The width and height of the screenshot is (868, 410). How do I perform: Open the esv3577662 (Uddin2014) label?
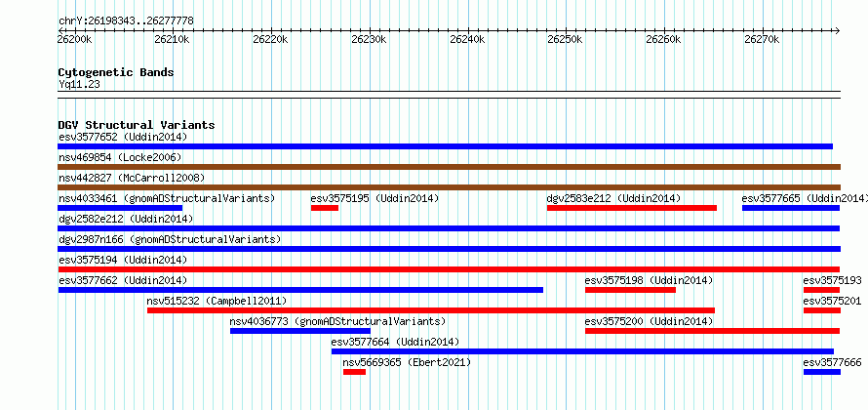123,280
